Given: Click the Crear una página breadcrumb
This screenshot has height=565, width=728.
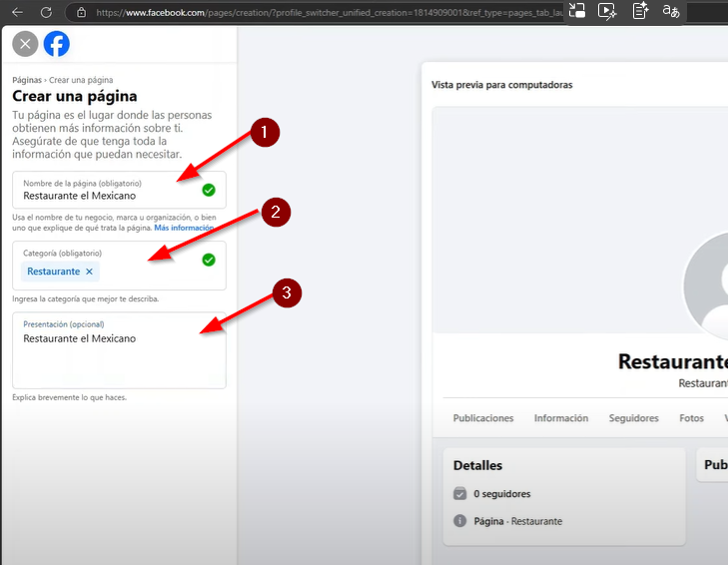Looking at the screenshot, I should pyautogui.click(x=81, y=80).
